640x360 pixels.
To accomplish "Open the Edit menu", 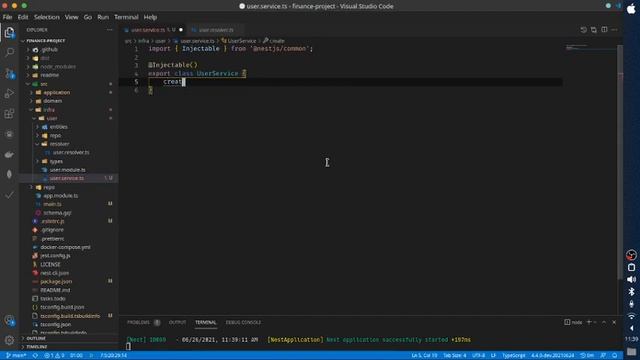I will [x=23, y=17].
